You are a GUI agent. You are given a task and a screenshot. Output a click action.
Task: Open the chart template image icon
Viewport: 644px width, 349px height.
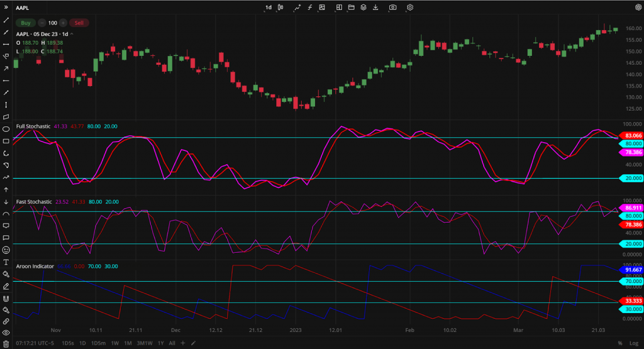pos(322,8)
